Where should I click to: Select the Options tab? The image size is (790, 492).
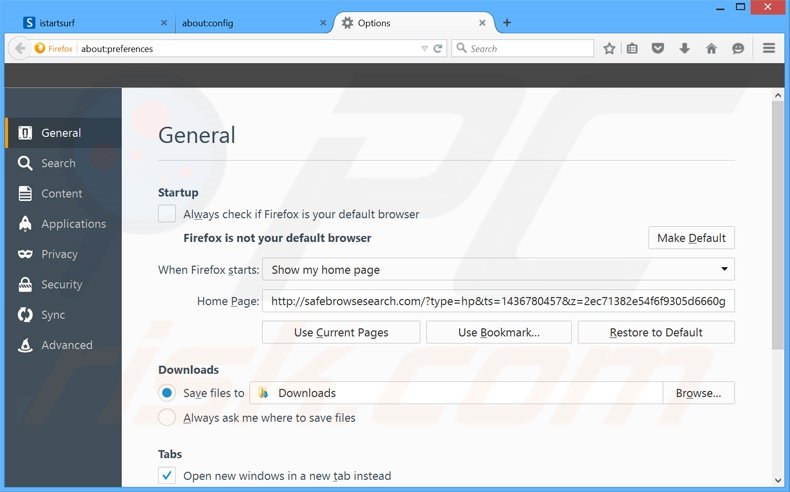coord(413,23)
